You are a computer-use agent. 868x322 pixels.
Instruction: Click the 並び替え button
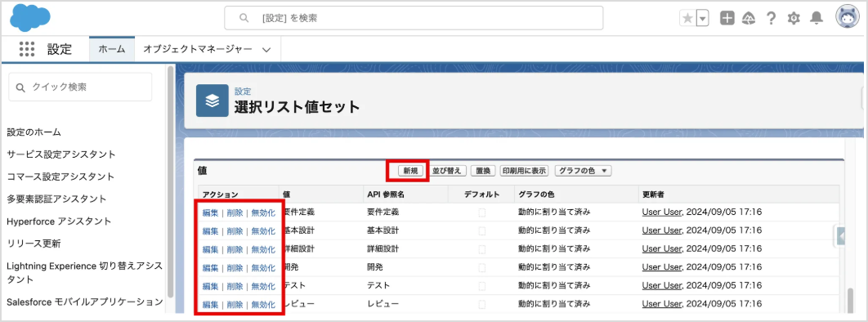tap(447, 171)
